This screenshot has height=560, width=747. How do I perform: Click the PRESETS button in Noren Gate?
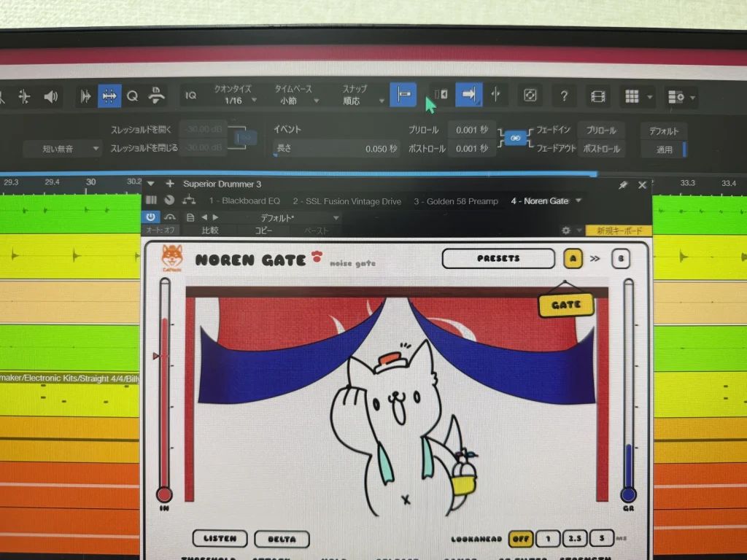[x=498, y=258]
